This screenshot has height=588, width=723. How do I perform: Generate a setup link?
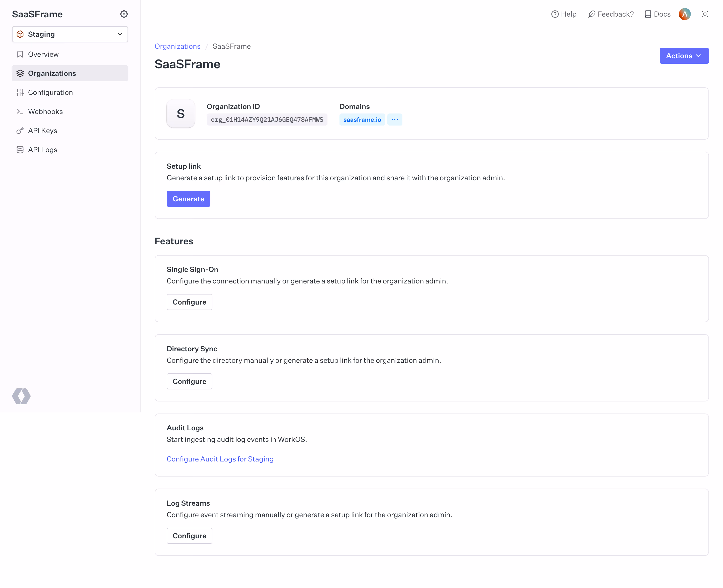188,199
